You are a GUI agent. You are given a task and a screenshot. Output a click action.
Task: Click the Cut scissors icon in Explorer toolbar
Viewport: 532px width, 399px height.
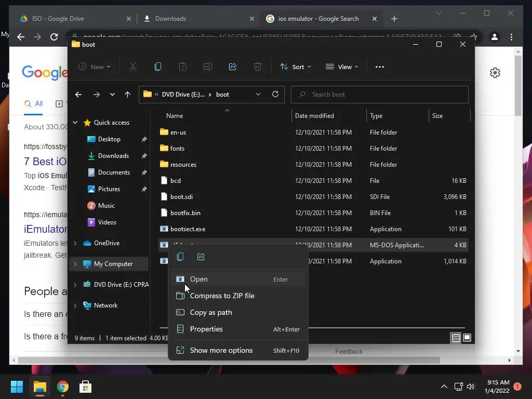click(x=132, y=67)
